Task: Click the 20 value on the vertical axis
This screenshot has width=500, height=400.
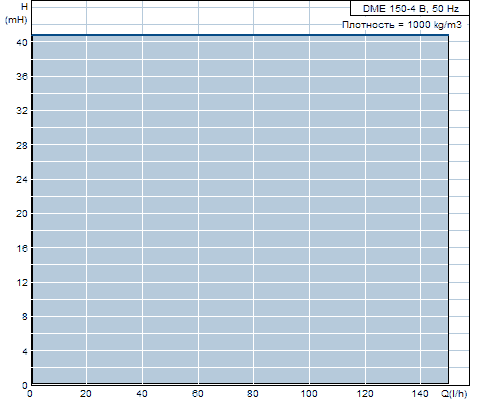Action: (x=22, y=214)
